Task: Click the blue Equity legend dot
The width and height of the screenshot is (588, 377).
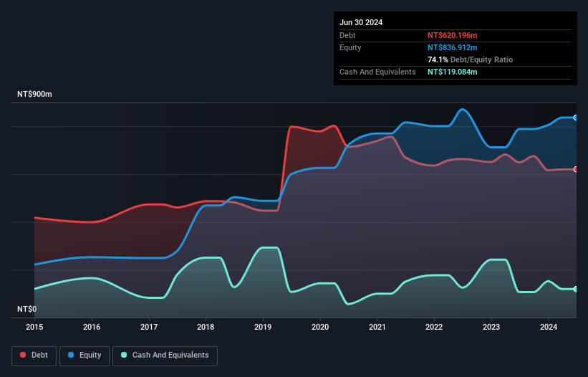Action: [x=71, y=355]
